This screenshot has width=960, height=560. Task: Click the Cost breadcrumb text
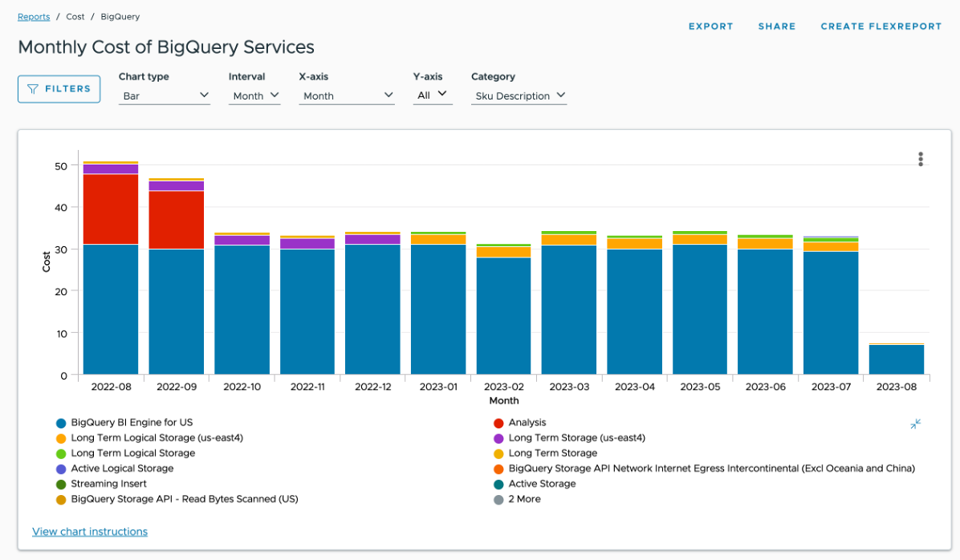(x=75, y=17)
